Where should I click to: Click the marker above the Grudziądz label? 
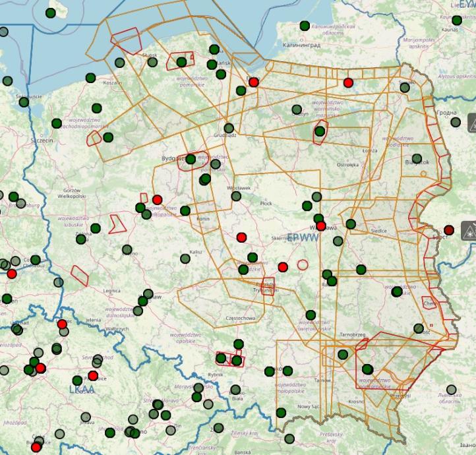click(x=229, y=128)
